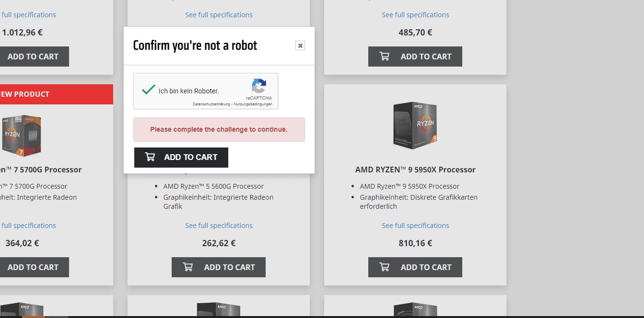Add the 810,16 € Ryzen 9 5950X to cart
The image size is (644, 318).
point(415,267)
